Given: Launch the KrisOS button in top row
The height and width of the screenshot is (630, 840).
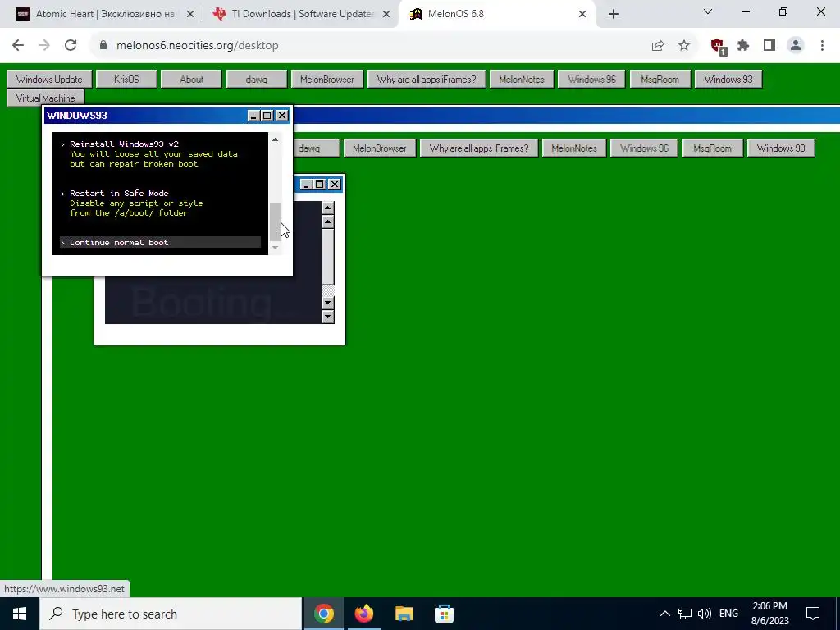Looking at the screenshot, I should click(x=126, y=80).
